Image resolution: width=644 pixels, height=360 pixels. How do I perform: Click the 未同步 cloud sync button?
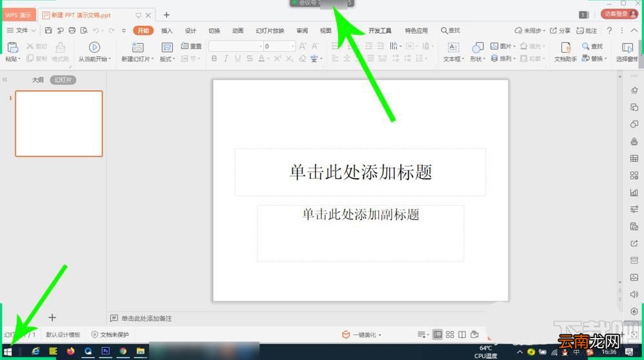[x=530, y=30]
